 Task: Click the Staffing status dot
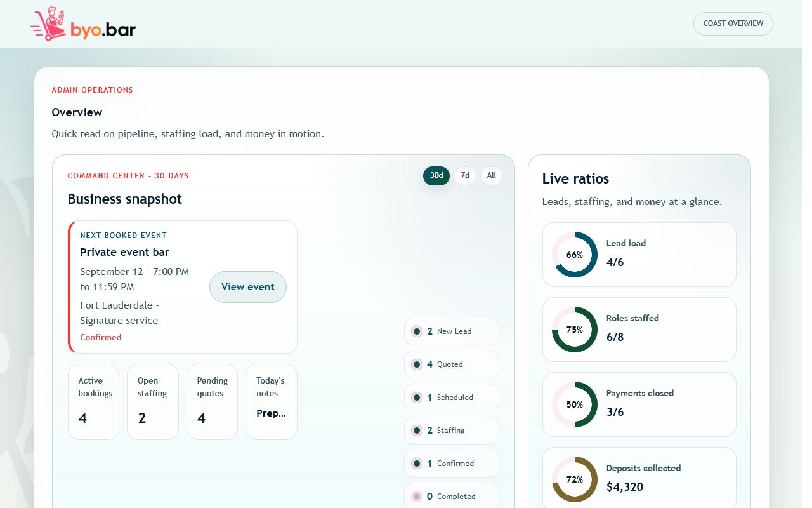417,431
